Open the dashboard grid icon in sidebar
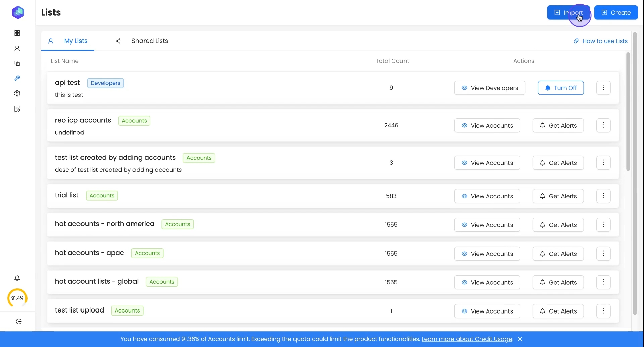Screen dimensions: 644x347 tap(17, 33)
